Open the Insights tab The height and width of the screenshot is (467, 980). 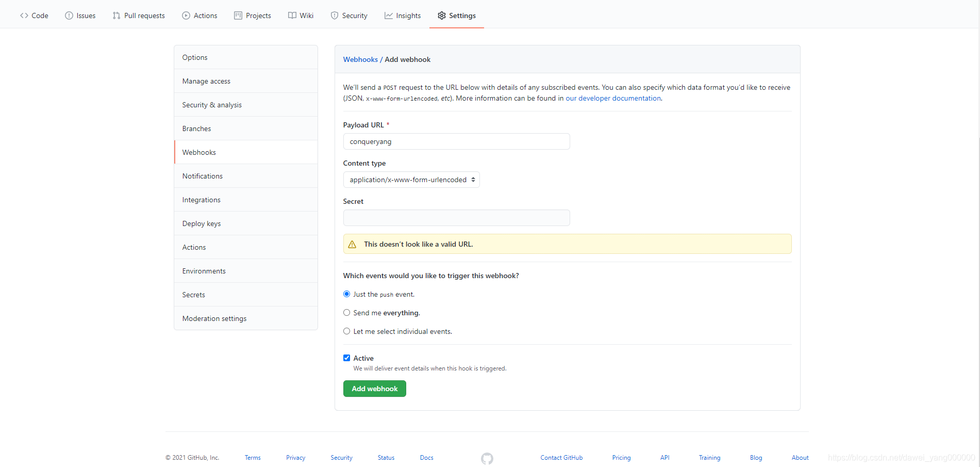tap(403, 15)
